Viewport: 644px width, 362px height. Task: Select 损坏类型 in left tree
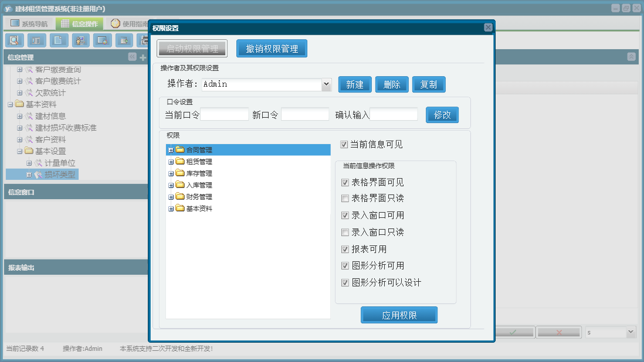(x=60, y=175)
